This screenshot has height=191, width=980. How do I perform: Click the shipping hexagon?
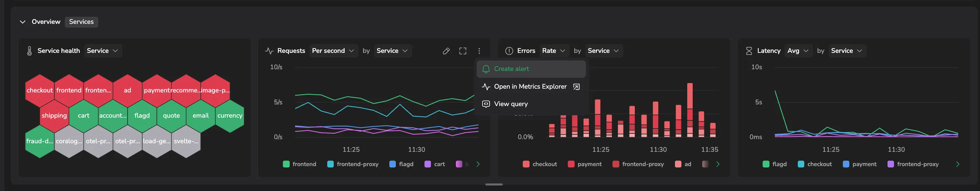point(54,116)
